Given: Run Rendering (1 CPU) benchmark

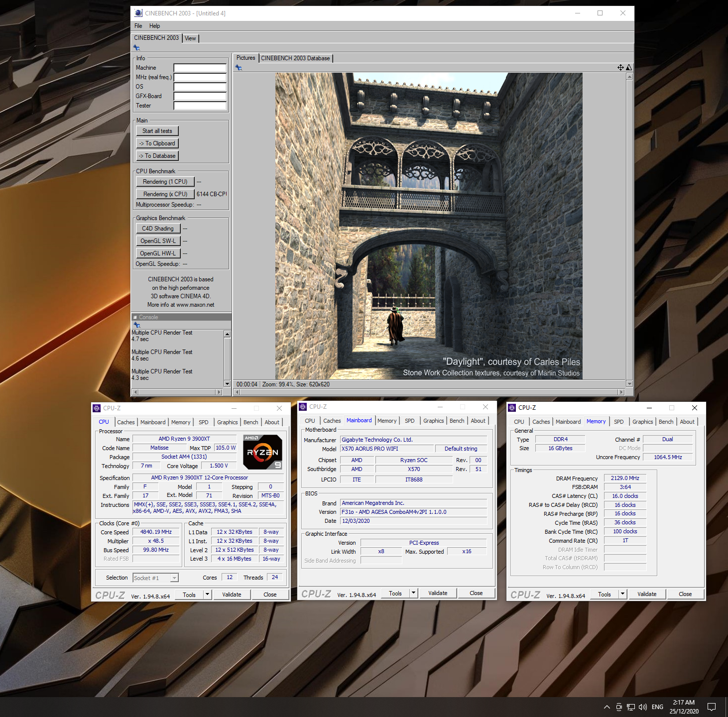Looking at the screenshot, I should (165, 182).
